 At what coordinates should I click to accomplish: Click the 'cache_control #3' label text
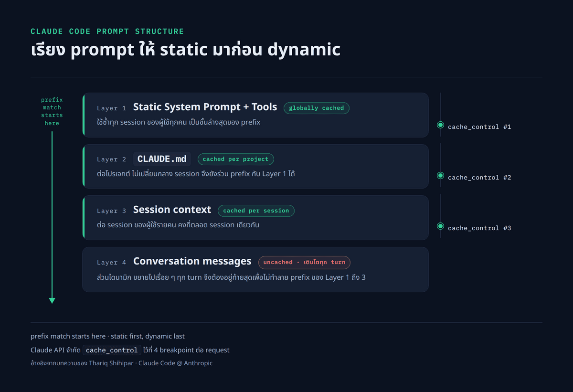479,228
